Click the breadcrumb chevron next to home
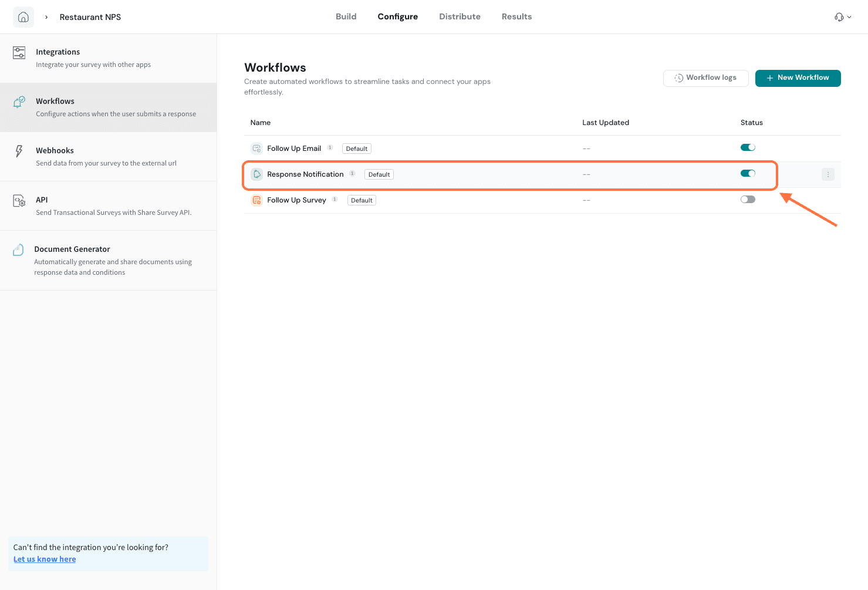868x590 pixels. click(x=46, y=17)
